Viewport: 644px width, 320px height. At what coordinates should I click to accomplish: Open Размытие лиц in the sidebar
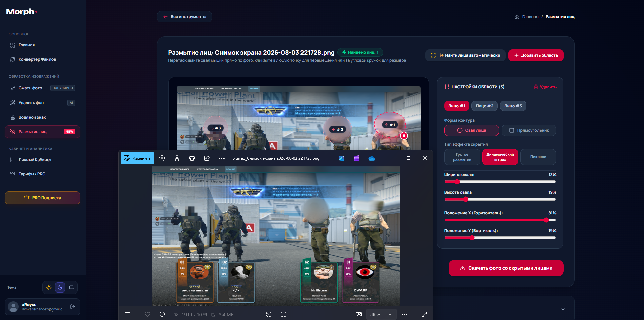pyautogui.click(x=42, y=132)
